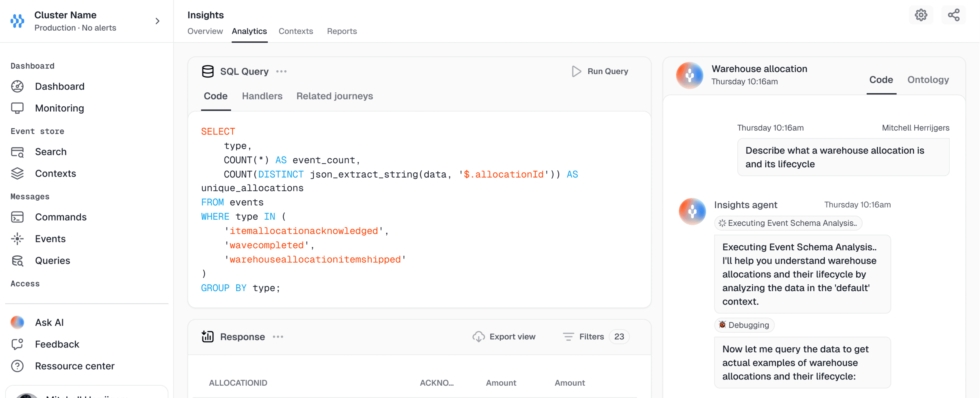Click the settings gear icon

[921, 15]
